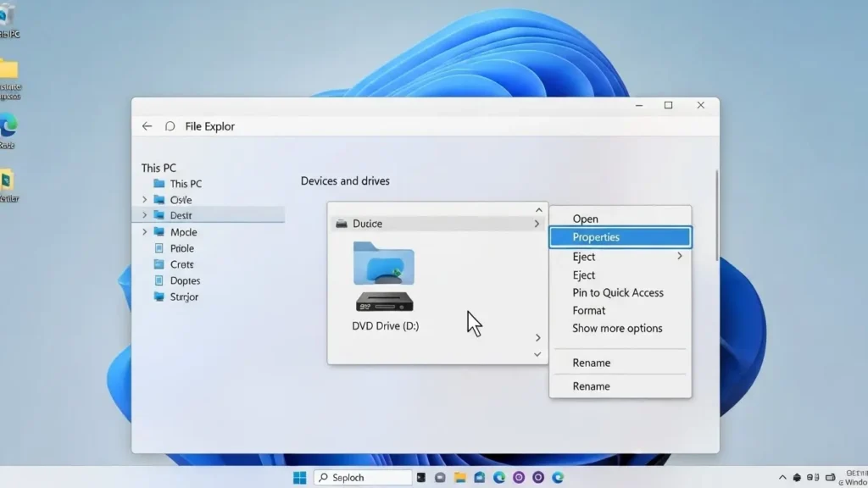Click the taskbar search field

point(363,477)
